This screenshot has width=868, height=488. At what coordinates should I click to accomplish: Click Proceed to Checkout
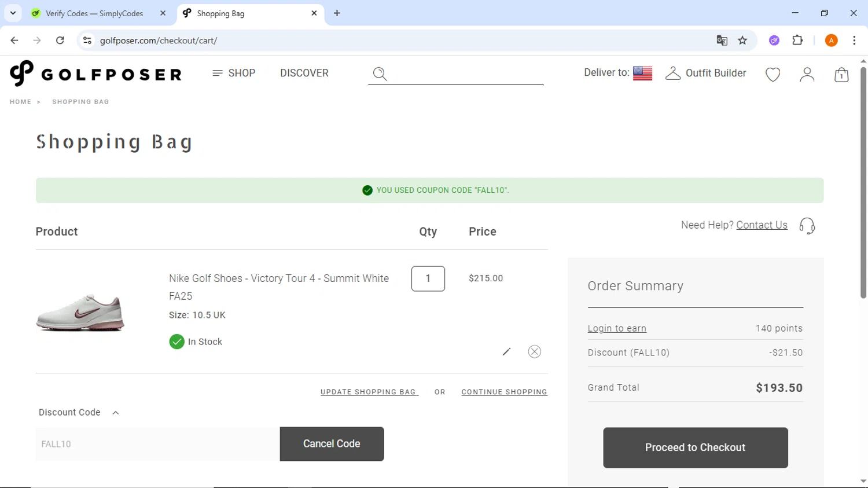[x=696, y=447]
